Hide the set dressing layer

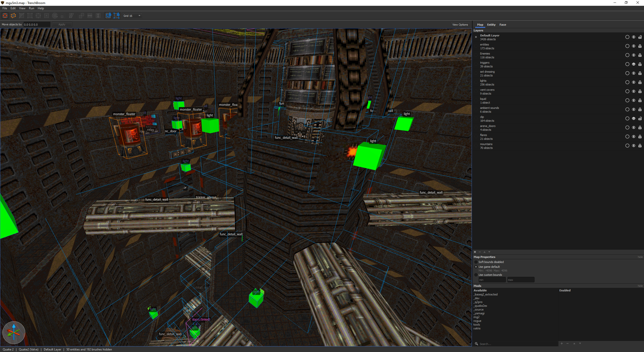coord(634,73)
